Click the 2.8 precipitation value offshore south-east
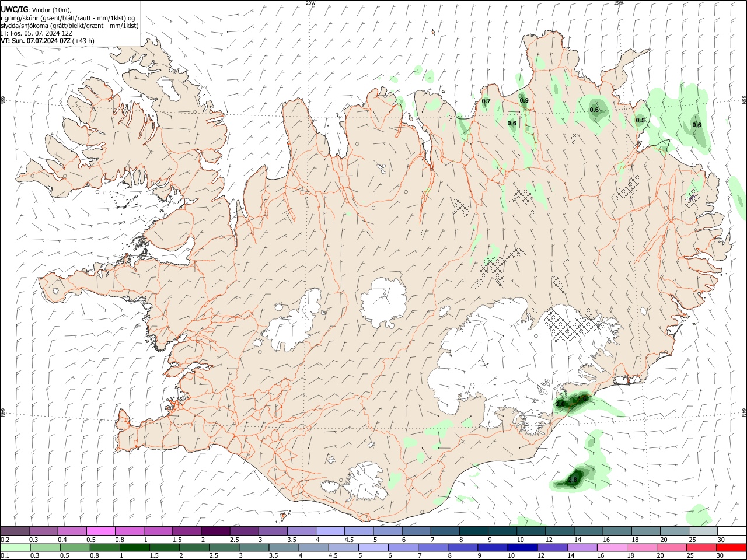 (x=572, y=480)
